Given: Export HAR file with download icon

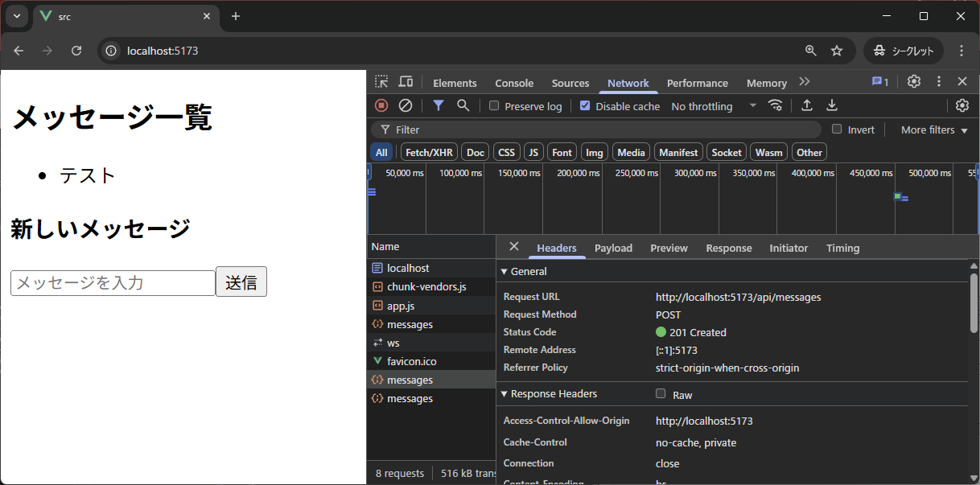Looking at the screenshot, I should coord(832,105).
